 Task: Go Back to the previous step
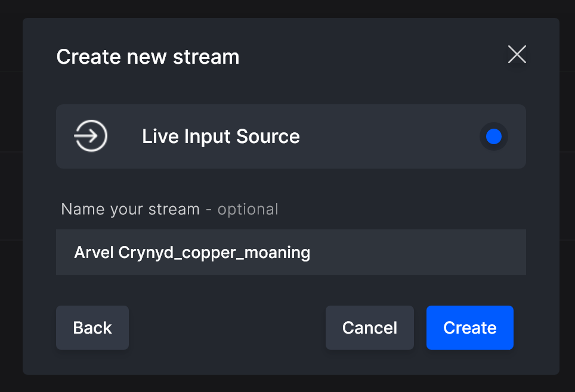(92, 328)
